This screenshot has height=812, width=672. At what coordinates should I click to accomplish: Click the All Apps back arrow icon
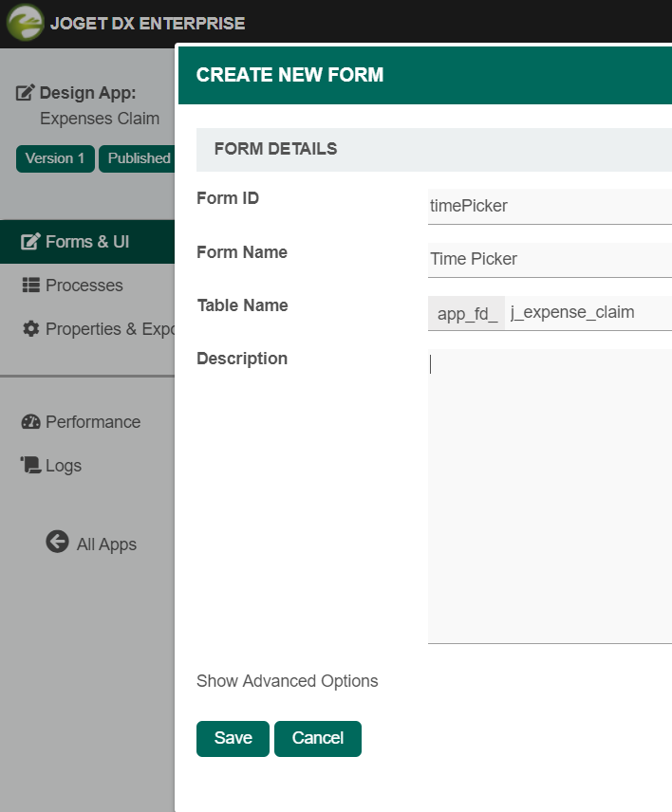point(57,543)
